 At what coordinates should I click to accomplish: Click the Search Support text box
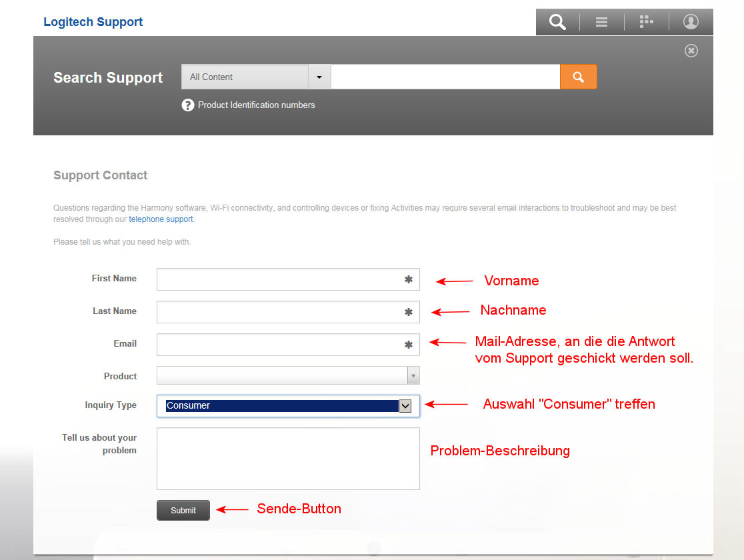click(x=445, y=77)
